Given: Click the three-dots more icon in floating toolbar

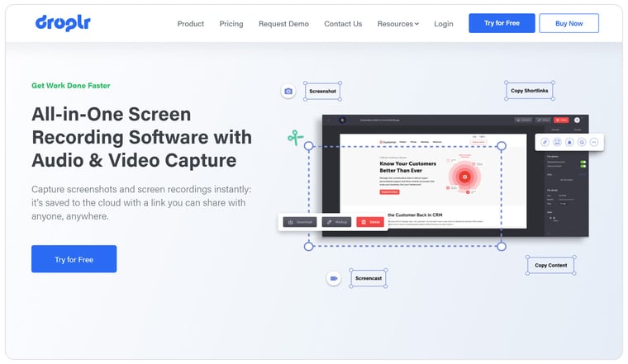Looking at the screenshot, I should point(593,142).
